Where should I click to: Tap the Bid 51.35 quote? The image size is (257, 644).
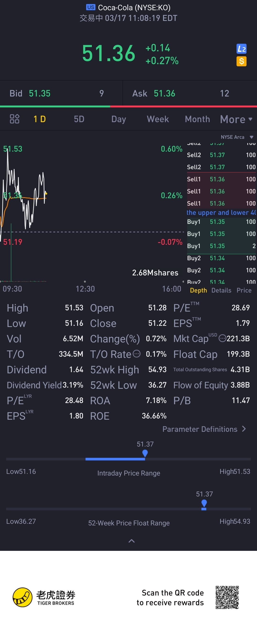click(61, 93)
